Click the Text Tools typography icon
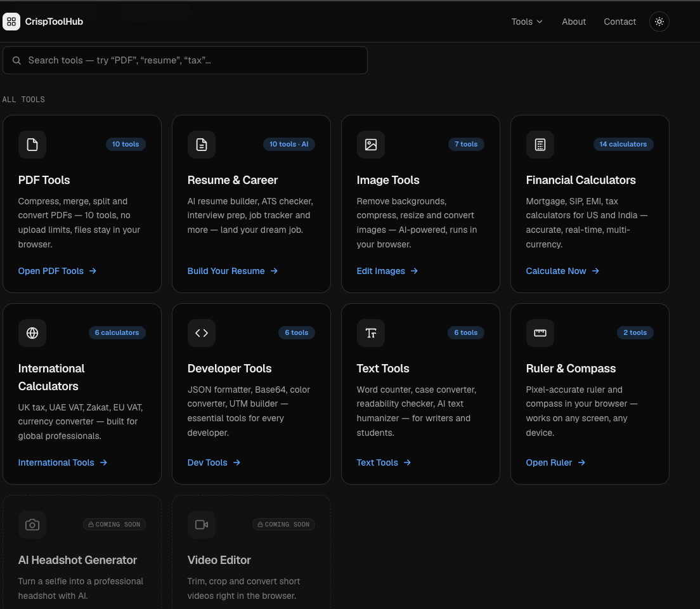This screenshot has width=700, height=609. pyautogui.click(x=370, y=333)
